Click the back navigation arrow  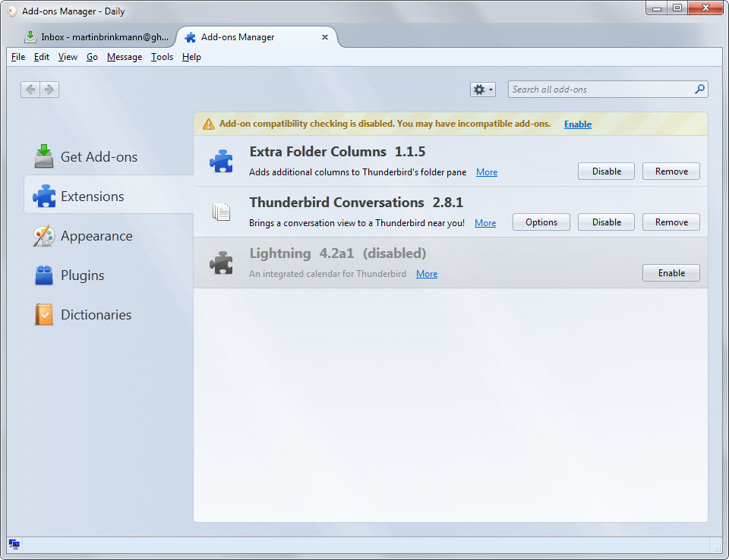tap(30, 90)
